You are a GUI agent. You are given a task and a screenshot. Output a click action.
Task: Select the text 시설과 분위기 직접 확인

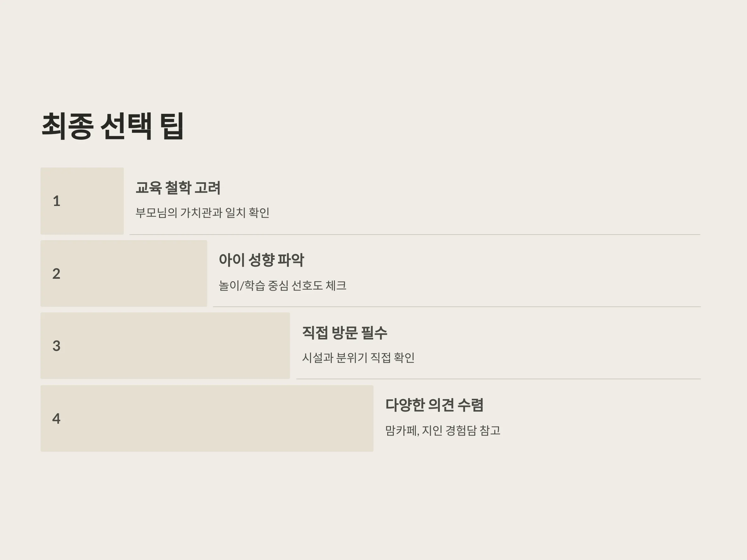(358, 358)
